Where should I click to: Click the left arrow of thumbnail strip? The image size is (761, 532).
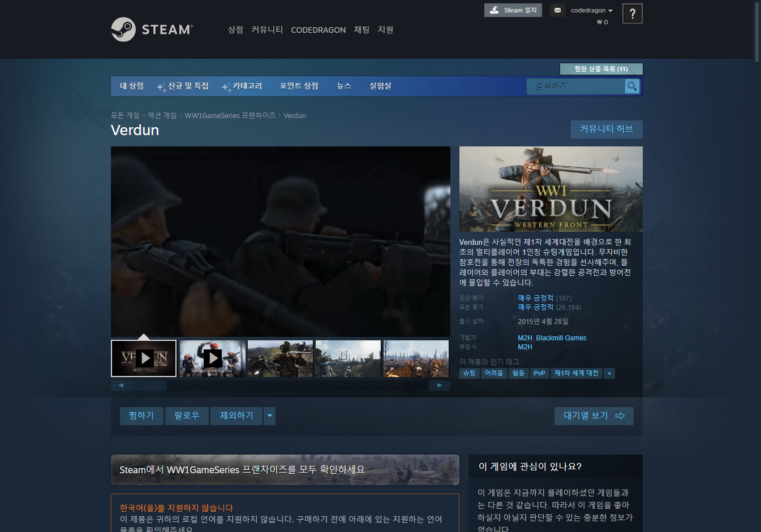click(121, 386)
